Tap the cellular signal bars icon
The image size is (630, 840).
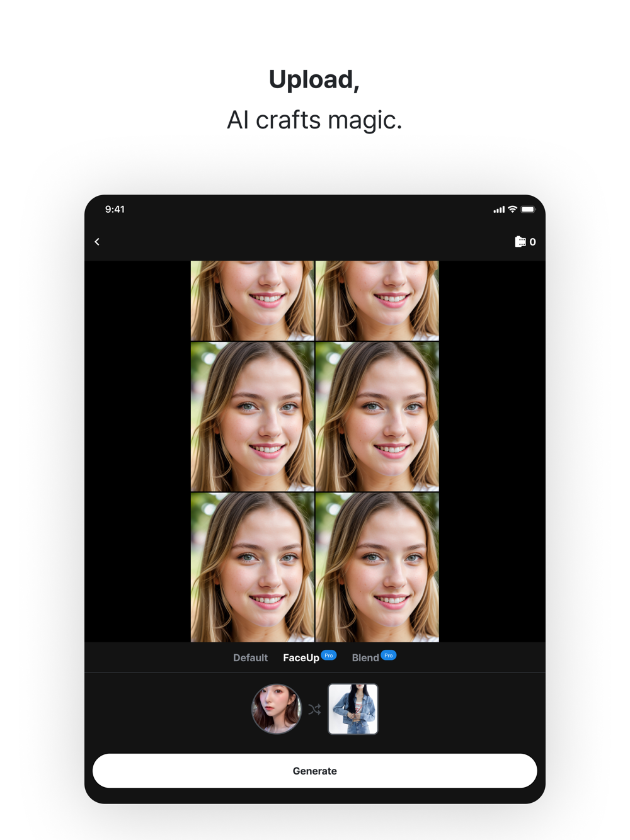499,210
